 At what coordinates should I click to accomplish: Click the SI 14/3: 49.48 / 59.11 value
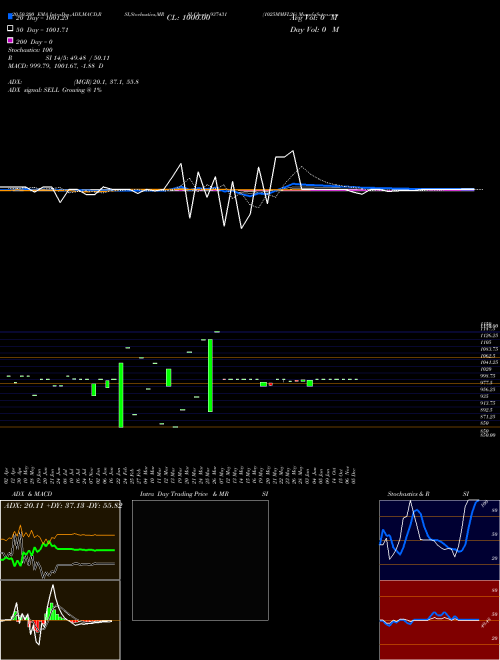pyautogui.click(x=77, y=58)
